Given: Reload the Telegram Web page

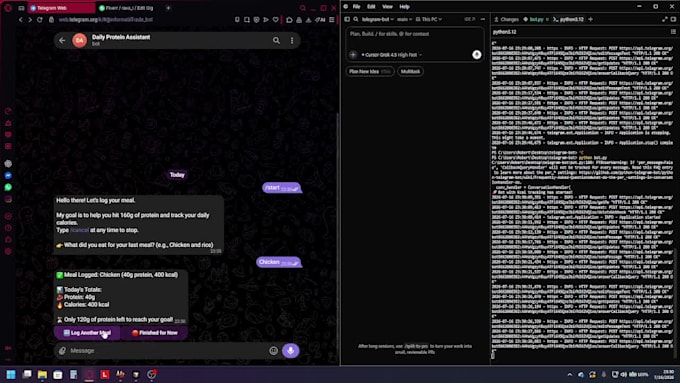Looking at the screenshot, I should (x=40, y=20).
